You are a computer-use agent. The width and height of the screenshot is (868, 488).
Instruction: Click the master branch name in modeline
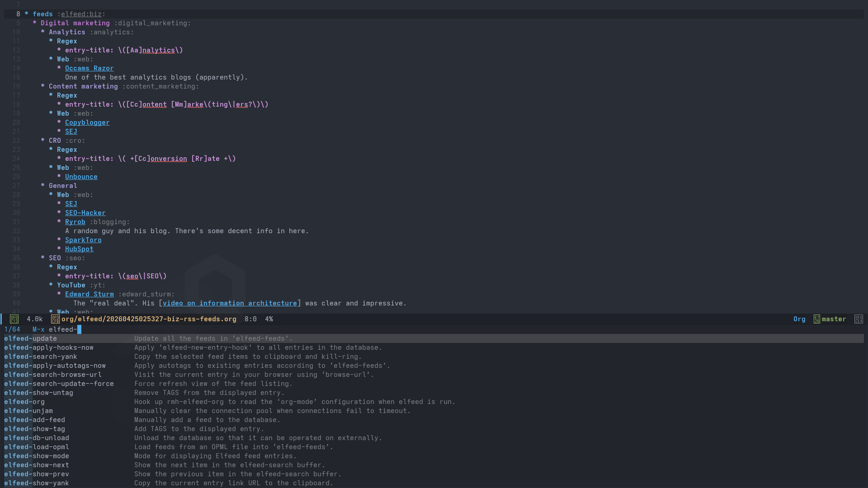coord(834,319)
